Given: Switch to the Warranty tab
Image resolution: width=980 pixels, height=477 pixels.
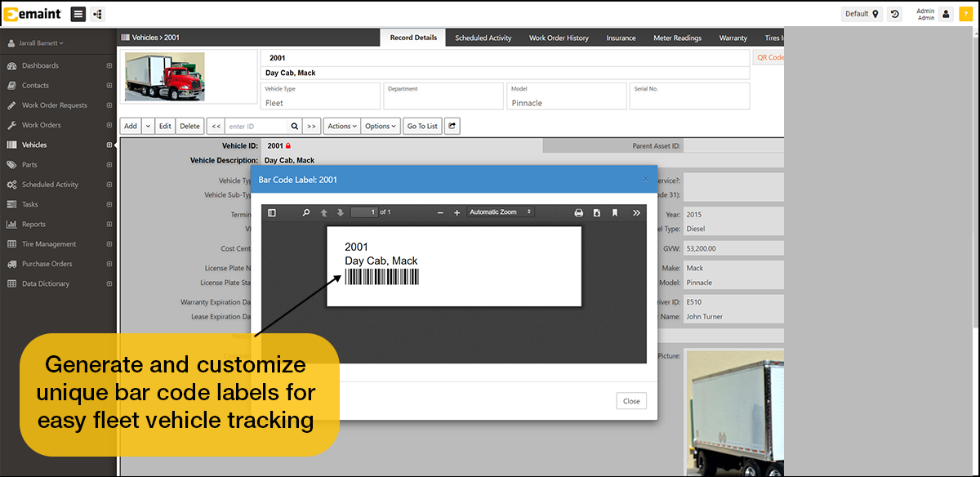Looking at the screenshot, I should pyautogui.click(x=733, y=38).
